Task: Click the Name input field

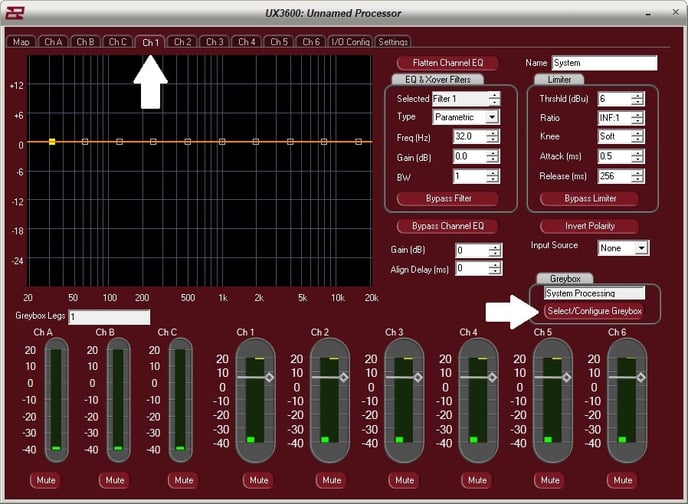Action: [x=604, y=63]
